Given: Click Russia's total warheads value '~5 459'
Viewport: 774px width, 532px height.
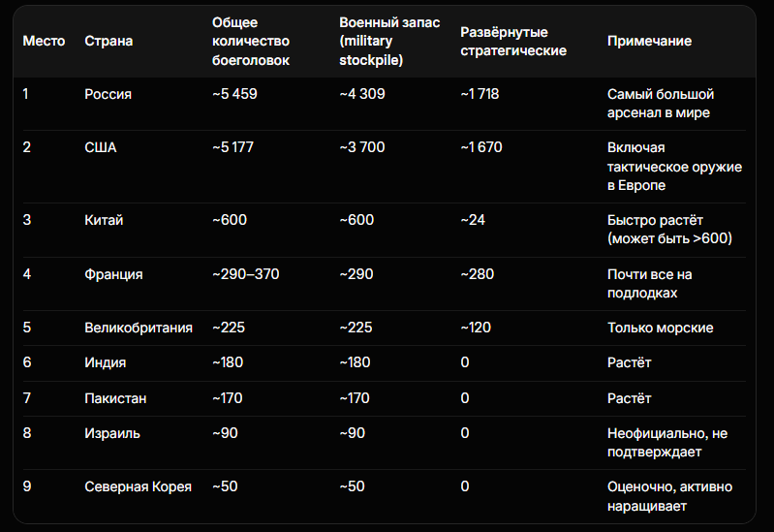Looking at the screenshot, I should pyautogui.click(x=235, y=94).
